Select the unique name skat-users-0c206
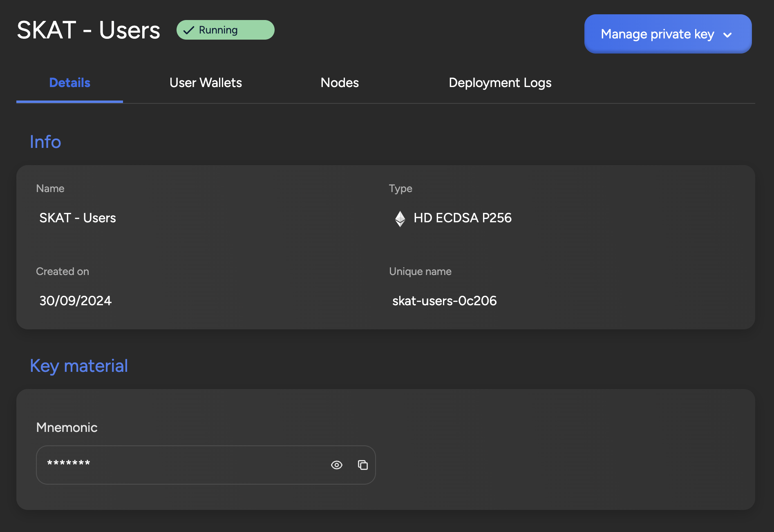 click(x=444, y=301)
